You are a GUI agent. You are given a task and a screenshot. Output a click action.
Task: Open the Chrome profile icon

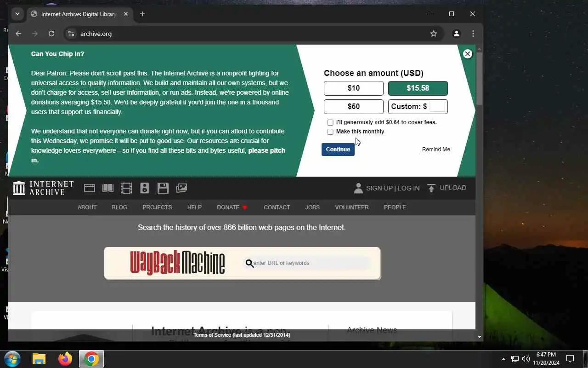(x=457, y=34)
